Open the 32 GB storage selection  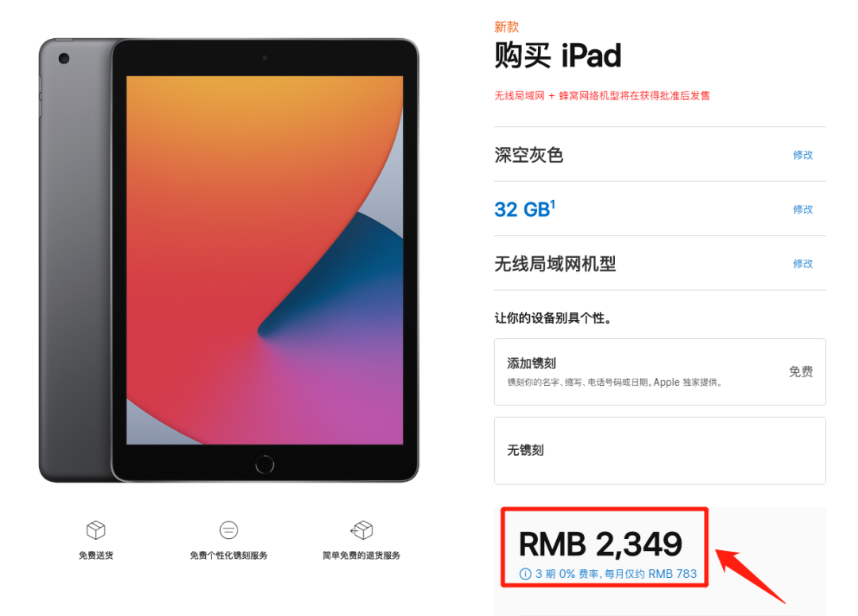pos(660,209)
